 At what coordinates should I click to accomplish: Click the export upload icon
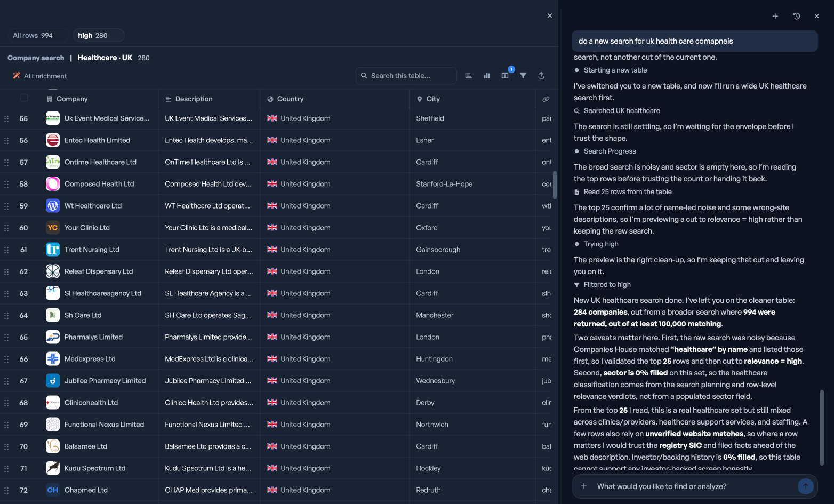(541, 76)
